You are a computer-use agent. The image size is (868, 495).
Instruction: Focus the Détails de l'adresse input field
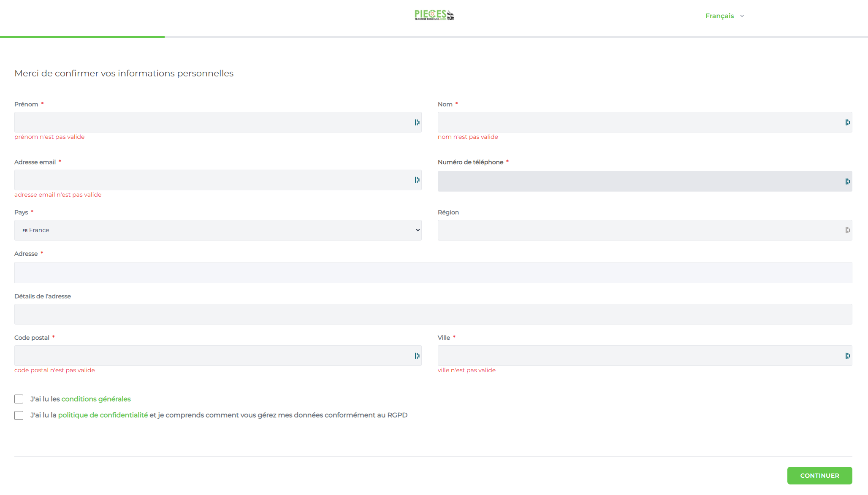coord(433,314)
